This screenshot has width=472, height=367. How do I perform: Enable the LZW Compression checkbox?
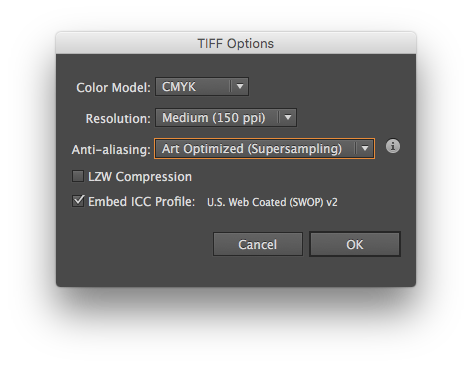click(78, 176)
